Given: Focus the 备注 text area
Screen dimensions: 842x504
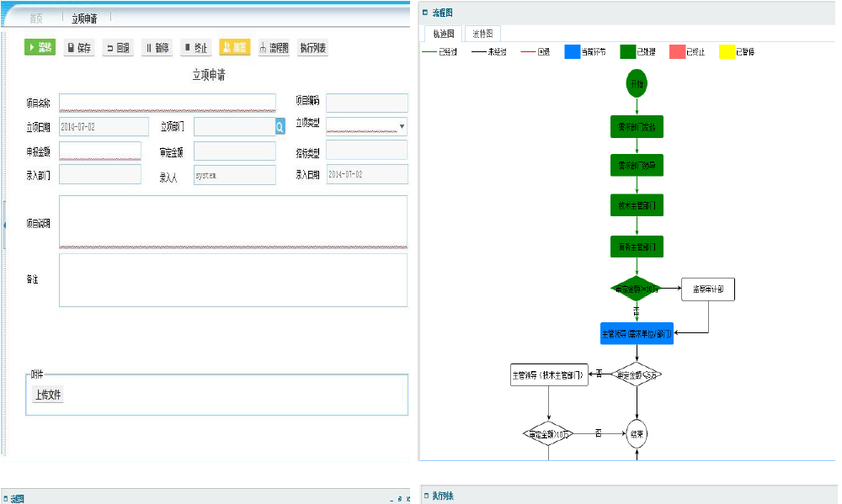Looking at the screenshot, I should (233, 279).
